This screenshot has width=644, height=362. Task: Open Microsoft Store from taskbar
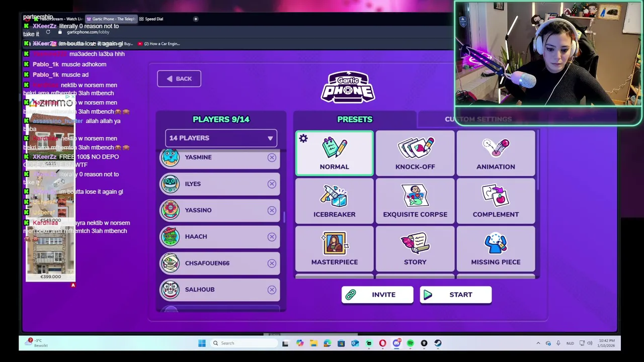pyautogui.click(x=341, y=343)
